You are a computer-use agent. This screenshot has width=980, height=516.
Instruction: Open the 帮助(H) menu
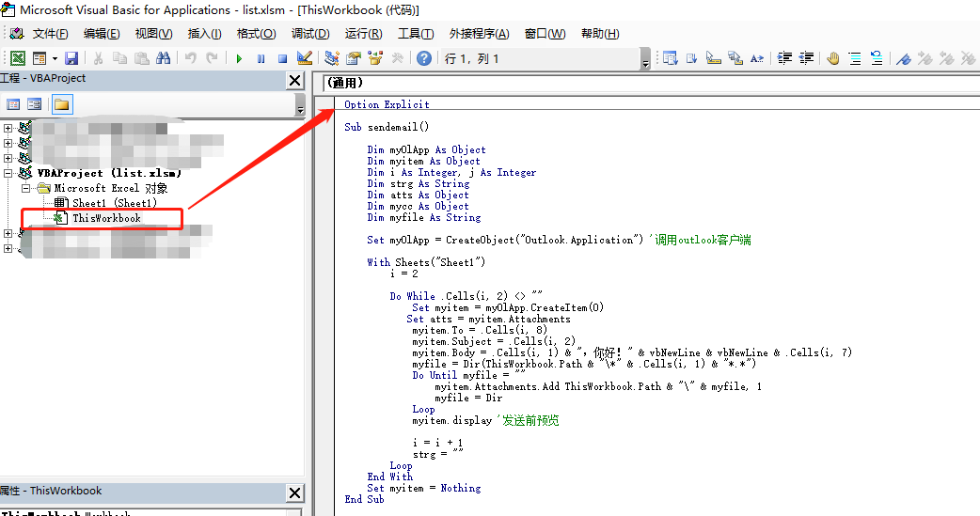click(x=600, y=34)
